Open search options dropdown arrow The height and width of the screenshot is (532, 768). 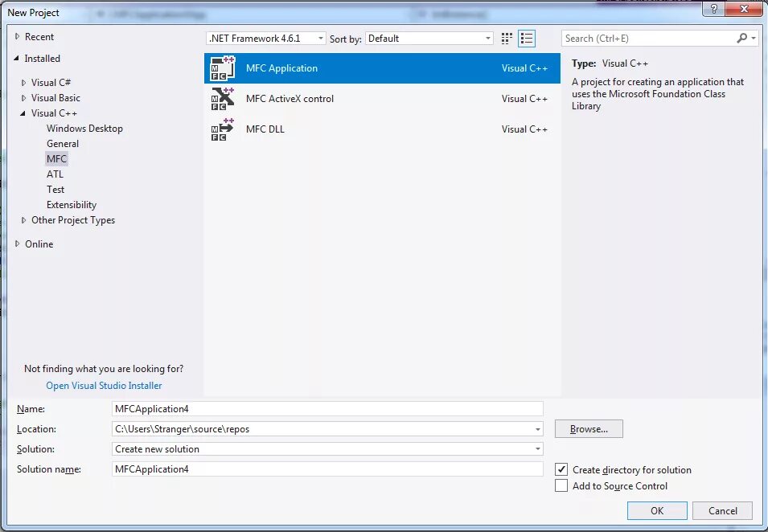point(754,39)
